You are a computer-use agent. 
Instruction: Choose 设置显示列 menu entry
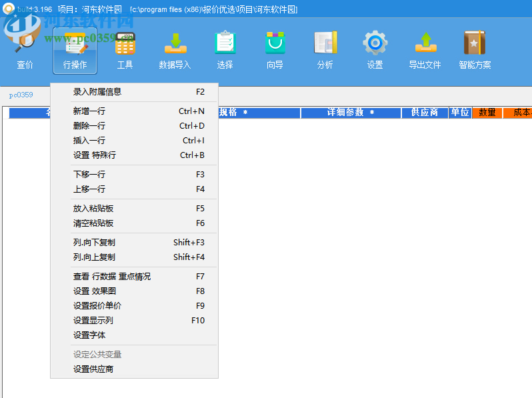coord(135,320)
